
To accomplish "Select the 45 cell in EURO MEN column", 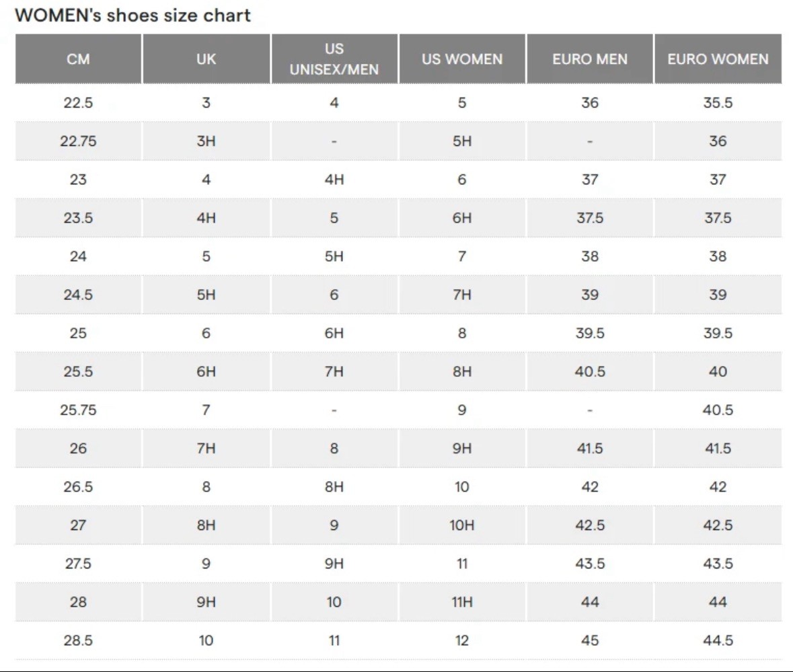I will tap(590, 640).
